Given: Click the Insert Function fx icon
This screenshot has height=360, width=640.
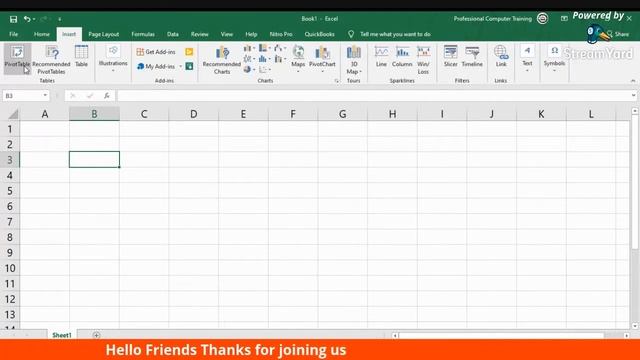Looking at the screenshot, I should [107, 96].
